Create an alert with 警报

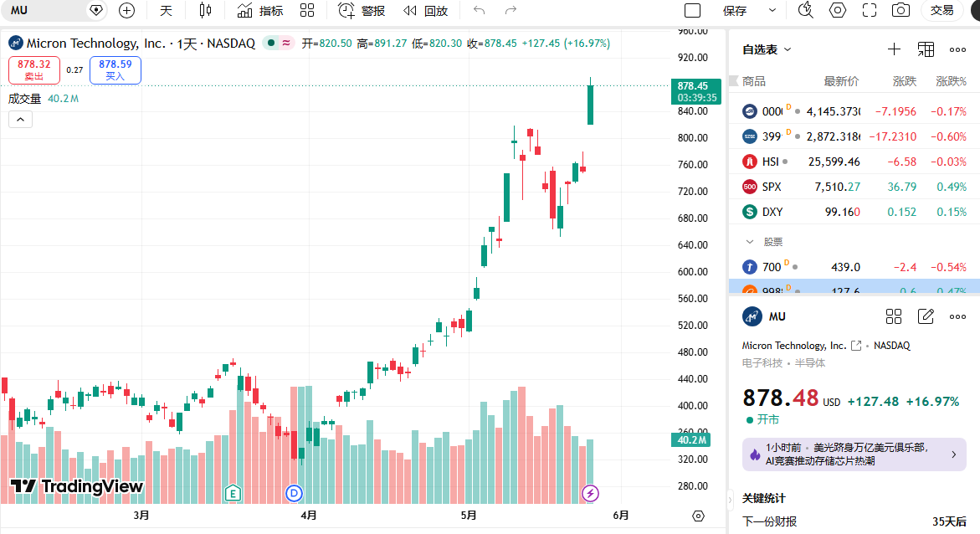[x=362, y=10]
